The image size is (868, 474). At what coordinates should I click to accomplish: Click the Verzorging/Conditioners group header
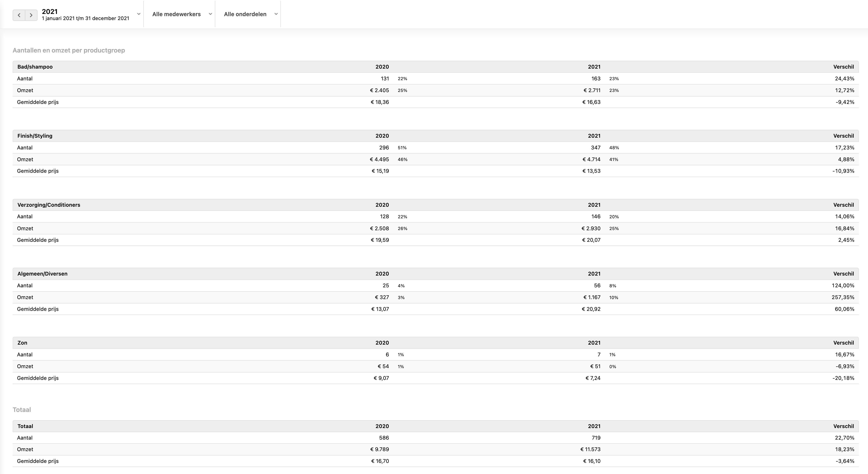49,205
